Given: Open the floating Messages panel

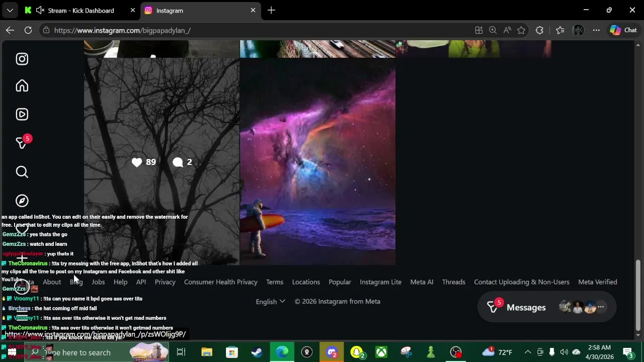Looking at the screenshot, I should coord(547,307).
